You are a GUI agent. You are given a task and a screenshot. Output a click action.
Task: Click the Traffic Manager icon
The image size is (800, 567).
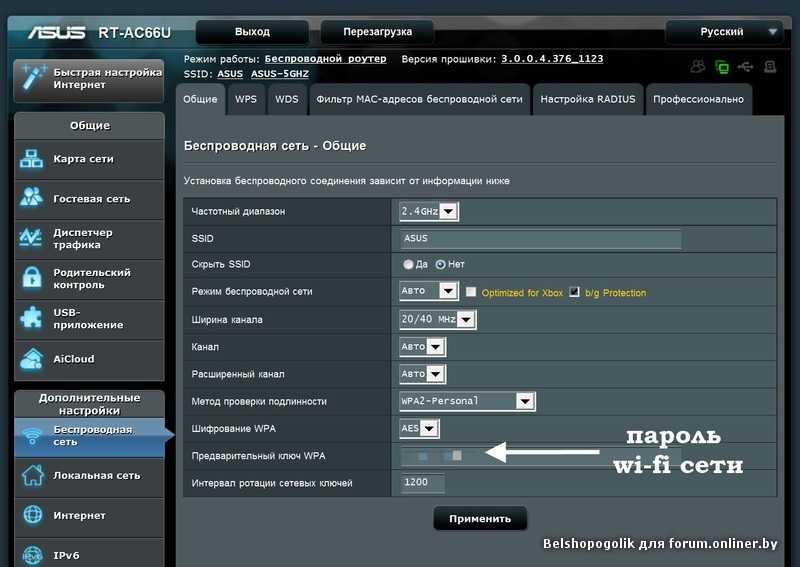(31, 238)
